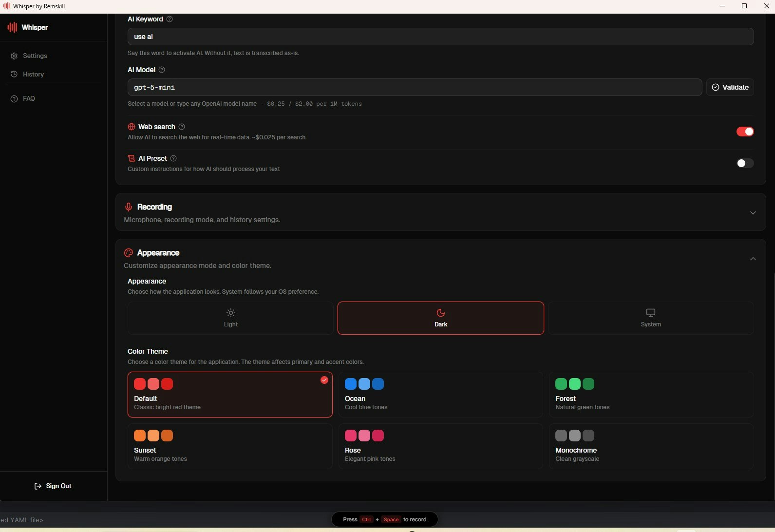Choose the Sunset color theme card
775x532 pixels.
pyautogui.click(x=230, y=446)
